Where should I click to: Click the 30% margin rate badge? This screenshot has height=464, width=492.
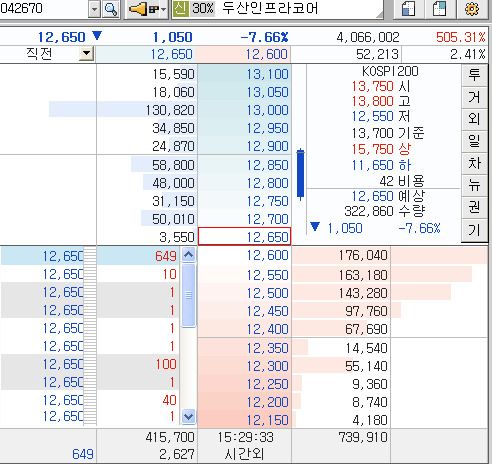point(203,9)
